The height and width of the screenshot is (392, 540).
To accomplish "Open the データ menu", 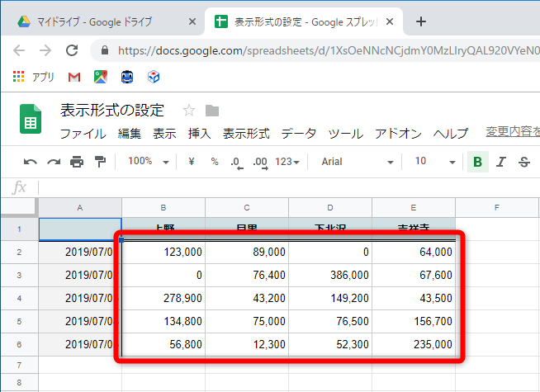I will pos(299,134).
